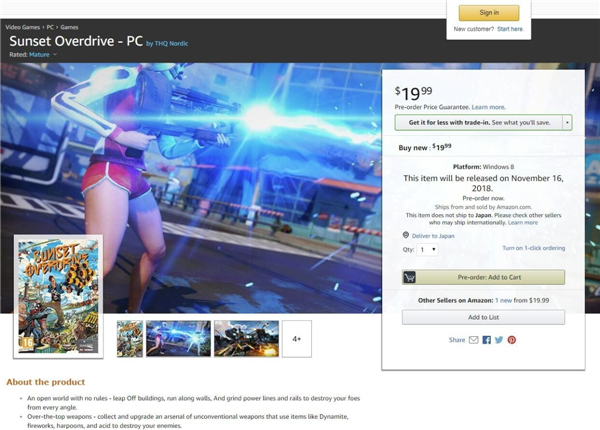Screen dimensions: 600x430
Task: Share product on Pinterest
Action: 511,340
